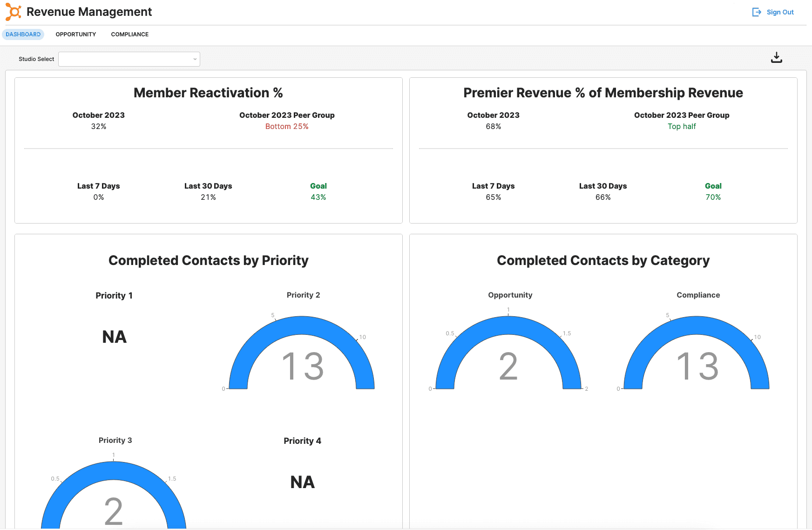Click the Orangetheory logo icon

[x=13, y=12]
